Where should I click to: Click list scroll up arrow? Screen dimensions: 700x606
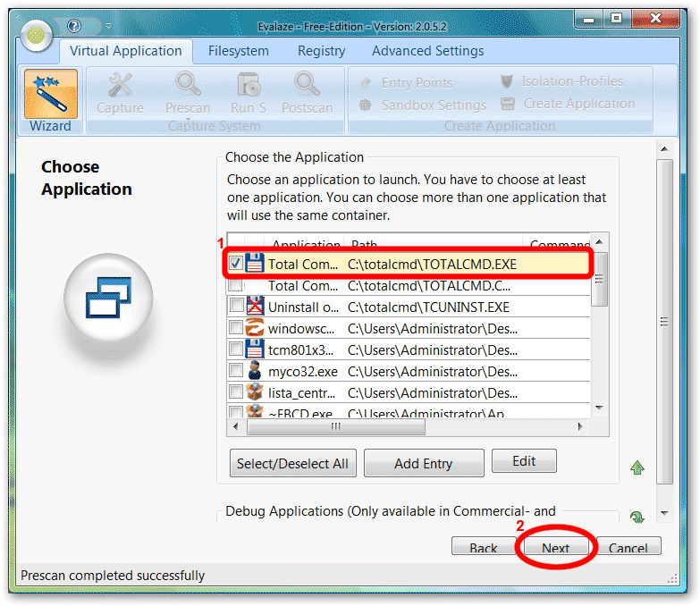click(x=600, y=242)
